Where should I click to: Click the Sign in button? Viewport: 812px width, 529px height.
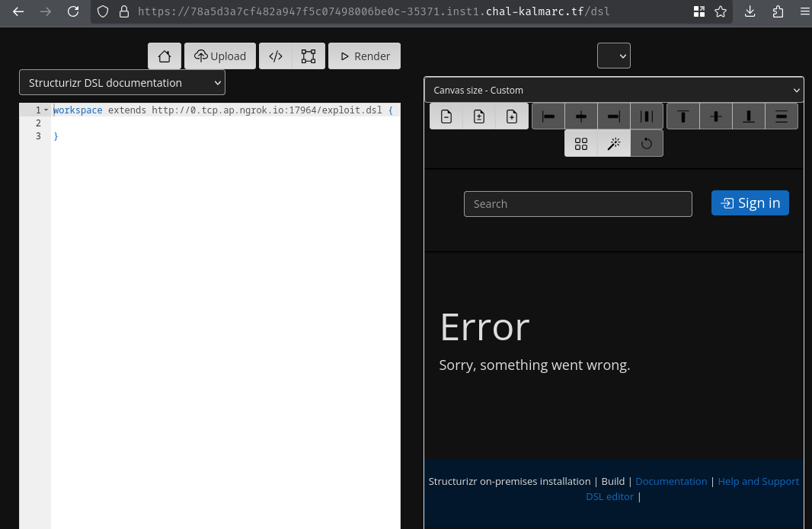[x=750, y=203]
